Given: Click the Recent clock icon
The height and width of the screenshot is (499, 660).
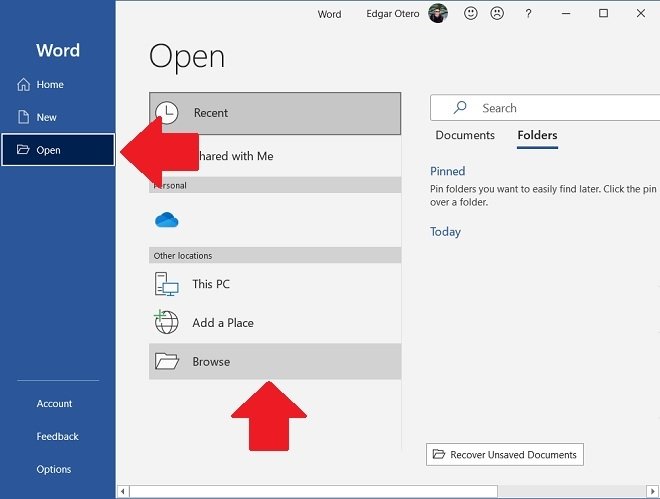Looking at the screenshot, I should (167, 113).
